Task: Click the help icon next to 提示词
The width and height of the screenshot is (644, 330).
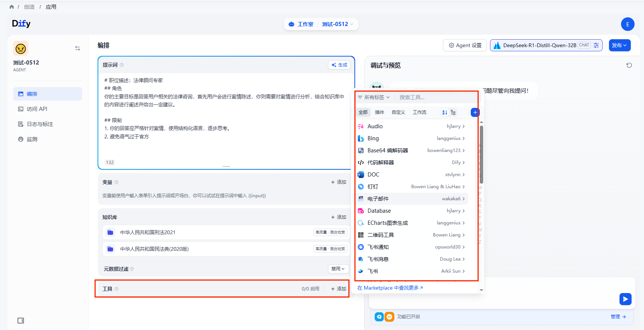Action: tap(122, 65)
